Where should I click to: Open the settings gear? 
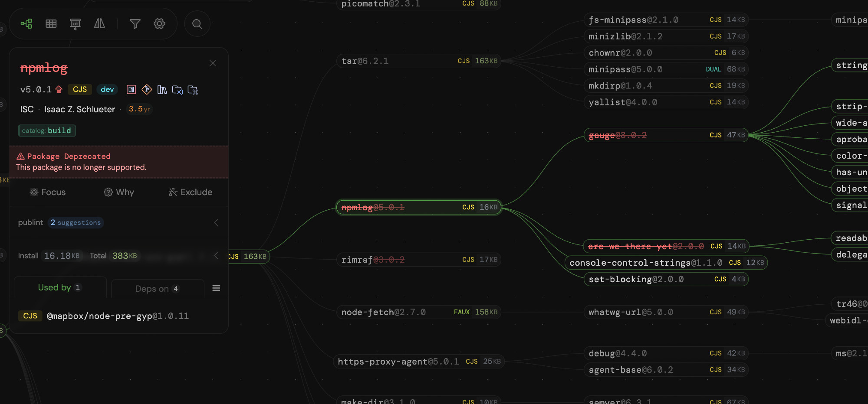point(159,24)
